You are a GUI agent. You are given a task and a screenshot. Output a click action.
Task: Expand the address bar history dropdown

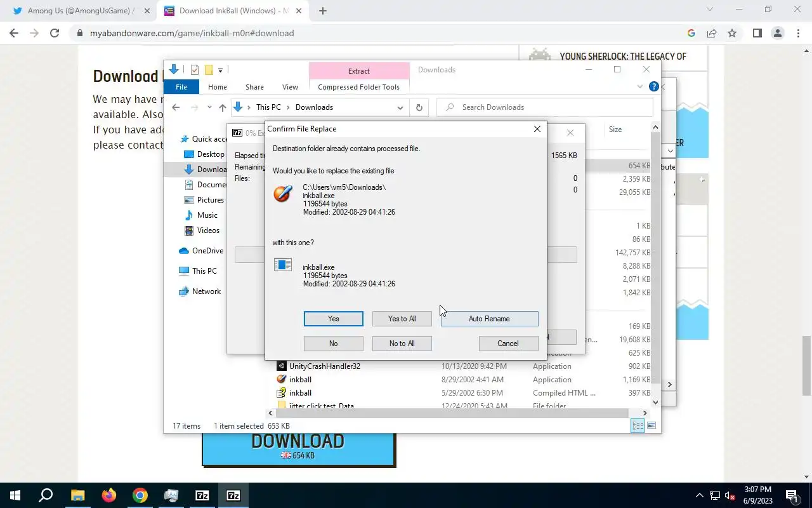click(400, 107)
